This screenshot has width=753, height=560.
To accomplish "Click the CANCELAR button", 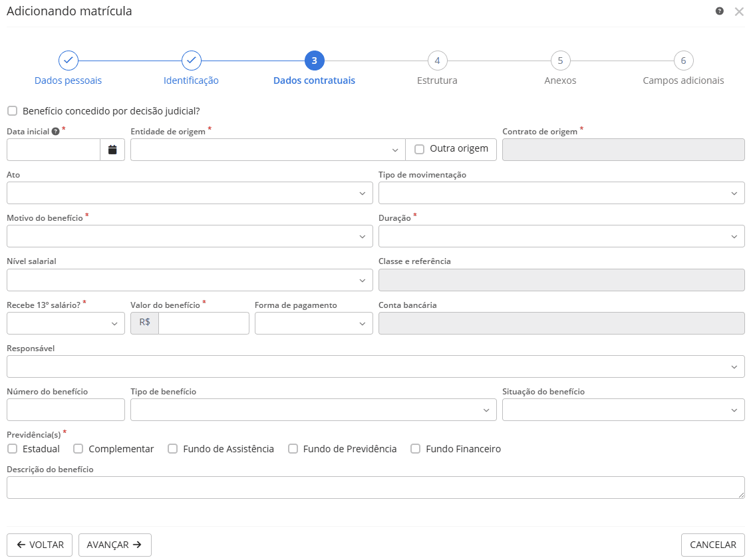I will 712,545.
